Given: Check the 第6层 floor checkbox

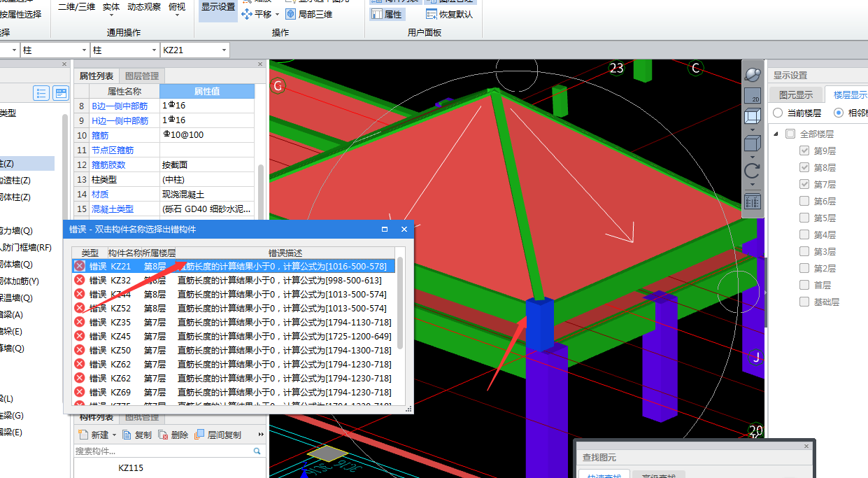Looking at the screenshot, I should point(804,201).
